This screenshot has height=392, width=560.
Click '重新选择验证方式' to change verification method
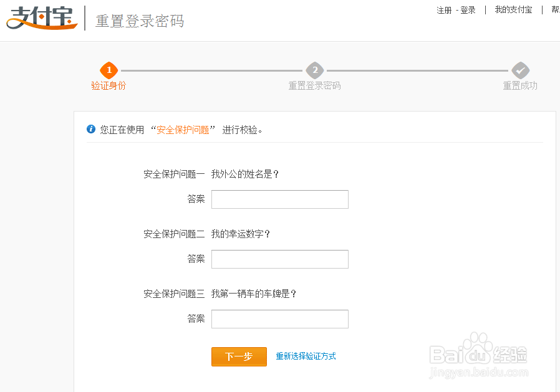tap(306, 356)
